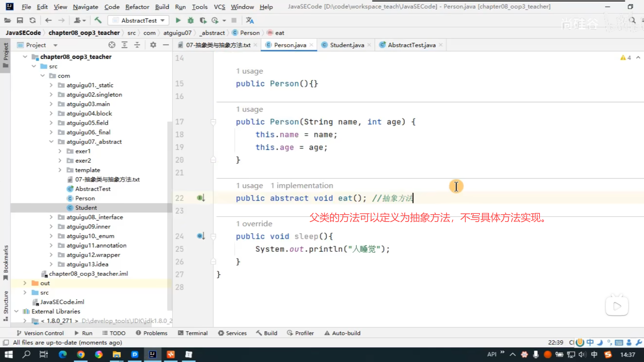Viewport: 644px width, 362px height.
Task: Switch to the Student.java tab
Action: 346,45
